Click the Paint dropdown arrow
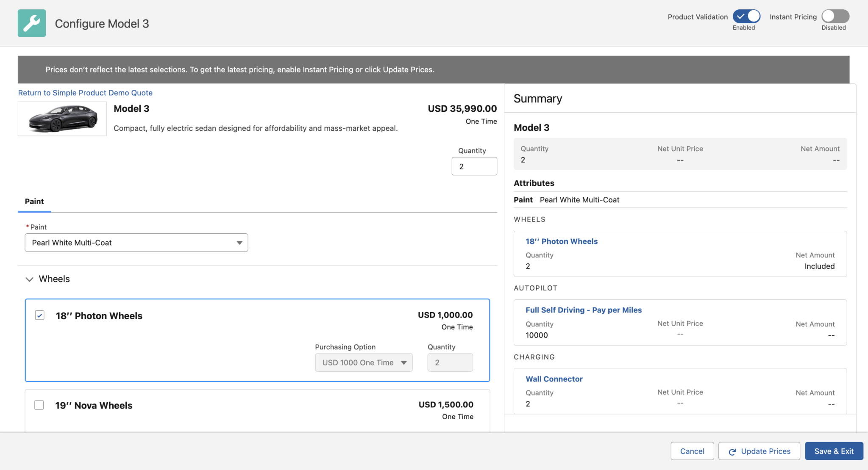Screen dimensions: 868x470 239,243
